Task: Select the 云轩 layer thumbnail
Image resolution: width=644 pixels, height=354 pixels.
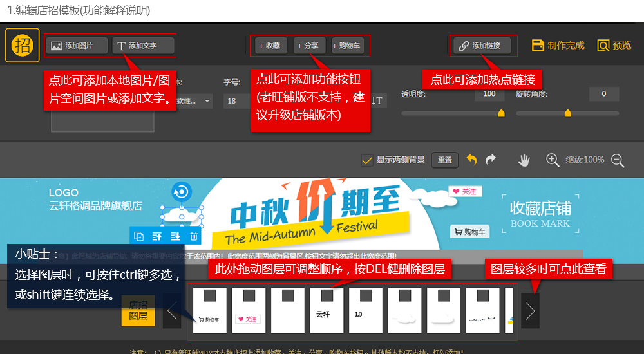Action: (327, 310)
